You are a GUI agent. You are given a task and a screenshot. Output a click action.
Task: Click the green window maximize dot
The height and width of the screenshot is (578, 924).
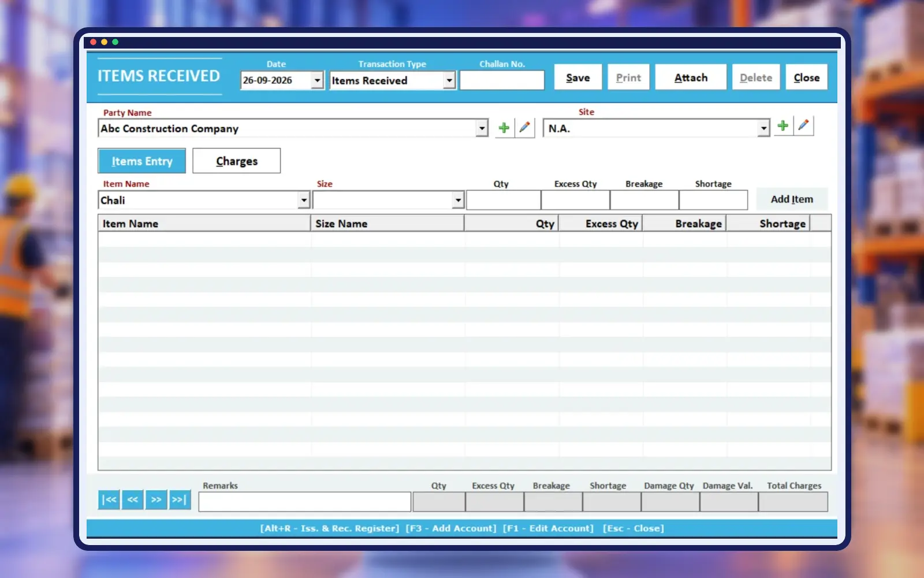[x=115, y=42]
